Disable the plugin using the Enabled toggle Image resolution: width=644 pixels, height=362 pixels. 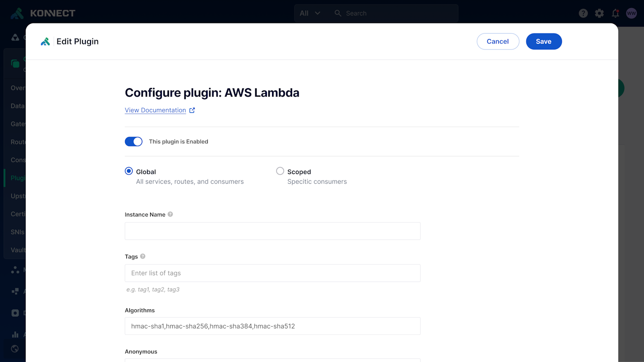pyautogui.click(x=133, y=141)
